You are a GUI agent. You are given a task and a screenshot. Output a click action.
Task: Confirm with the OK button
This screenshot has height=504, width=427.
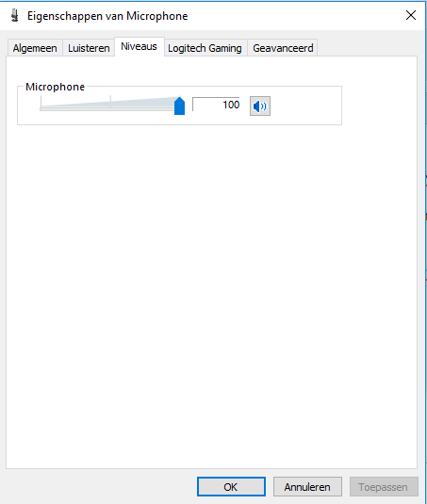pyautogui.click(x=231, y=487)
